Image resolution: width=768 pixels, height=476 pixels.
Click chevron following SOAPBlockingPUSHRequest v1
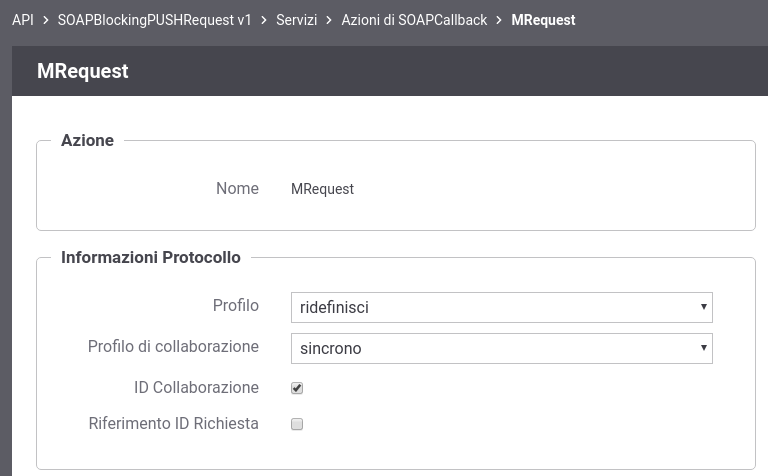tap(264, 20)
